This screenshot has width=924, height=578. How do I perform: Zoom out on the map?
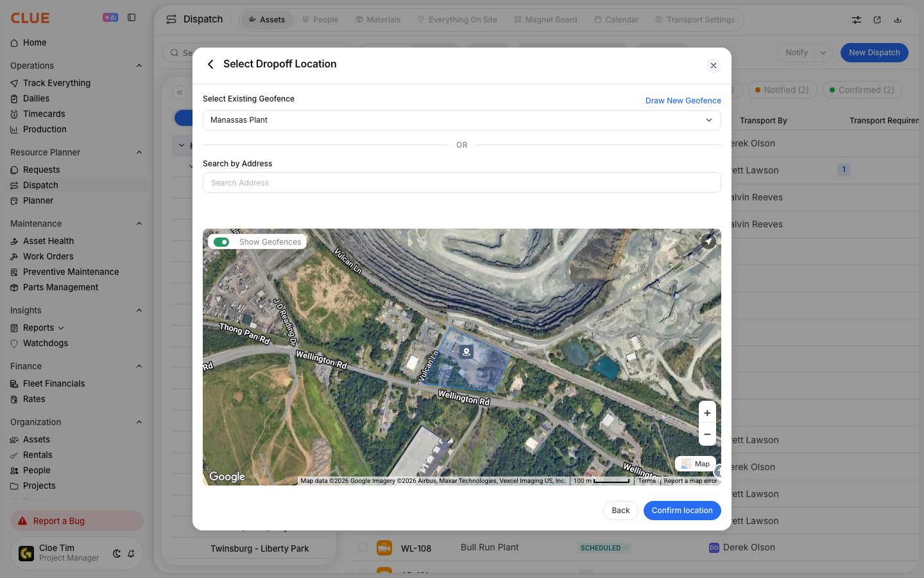pos(707,434)
